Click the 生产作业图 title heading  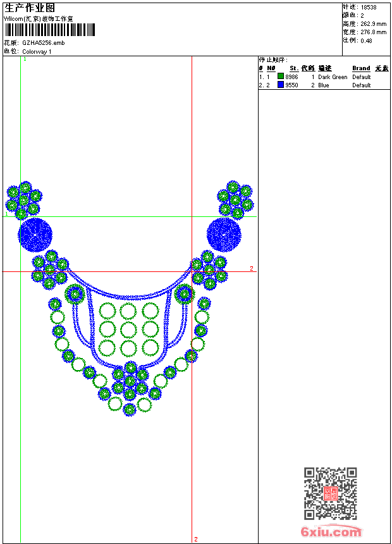pos(30,8)
